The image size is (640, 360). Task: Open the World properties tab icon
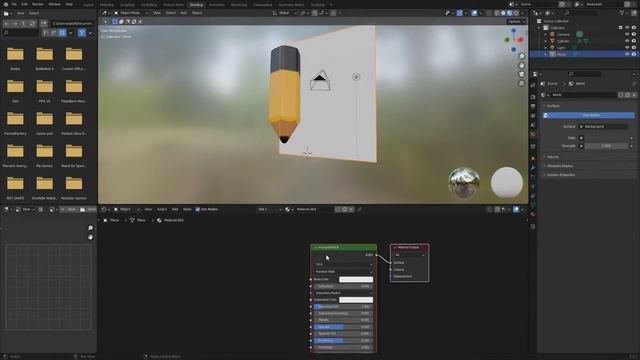tap(533, 134)
